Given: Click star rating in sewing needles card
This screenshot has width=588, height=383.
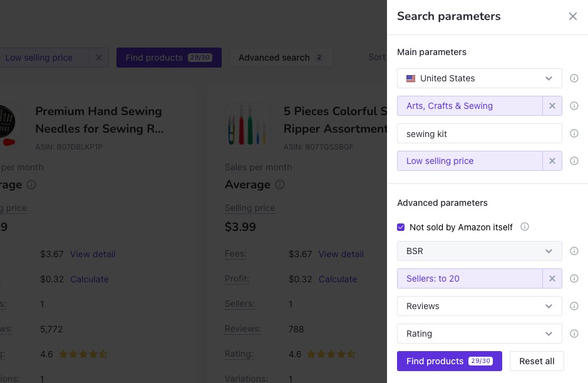Looking at the screenshot, I should click(83, 354).
